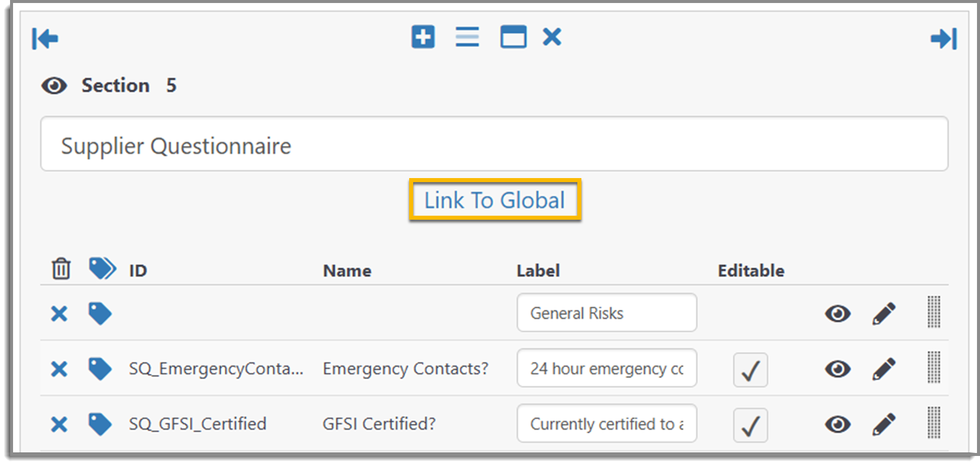Click the tag icon on the General Risks row
Screen dimensions: 980x466
coord(99,313)
